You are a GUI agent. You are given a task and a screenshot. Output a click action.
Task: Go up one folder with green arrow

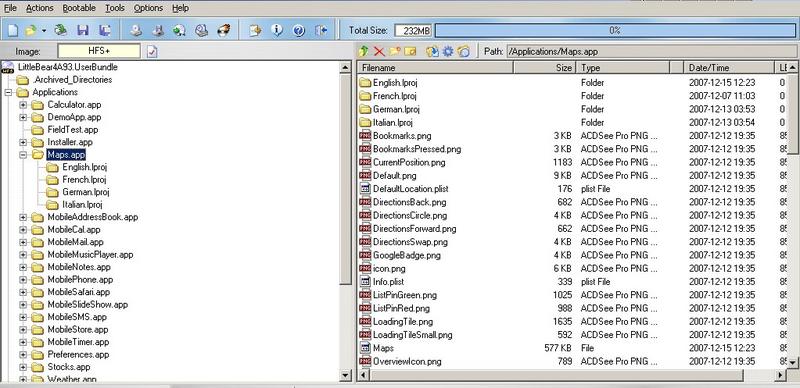363,51
